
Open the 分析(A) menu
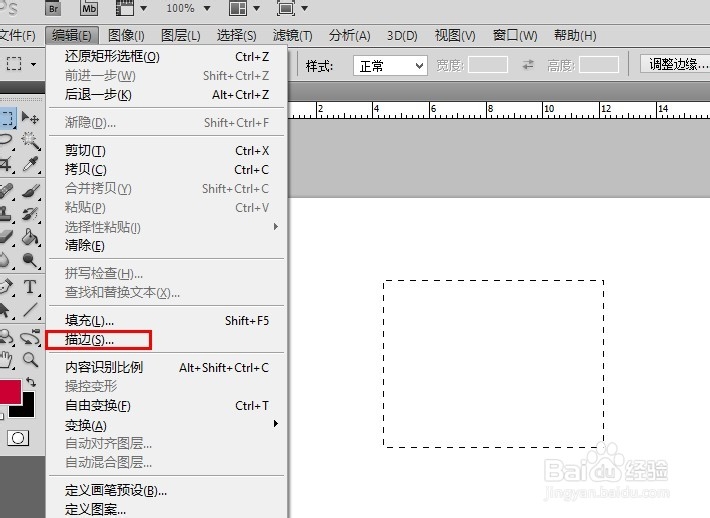[350, 35]
